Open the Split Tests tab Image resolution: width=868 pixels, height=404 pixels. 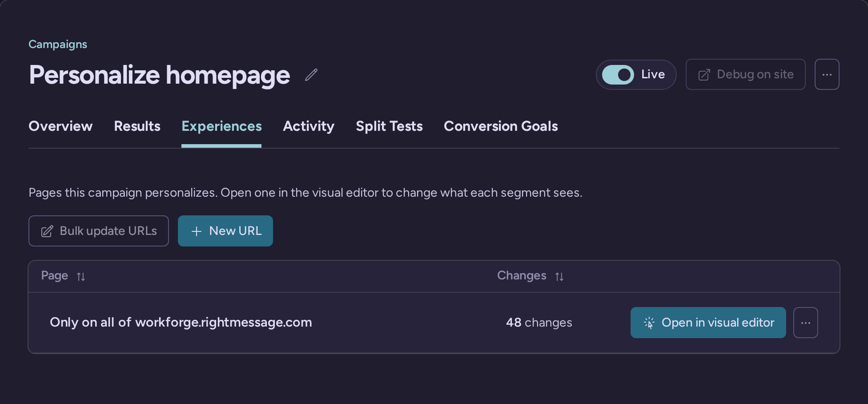pyautogui.click(x=389, y=126)
